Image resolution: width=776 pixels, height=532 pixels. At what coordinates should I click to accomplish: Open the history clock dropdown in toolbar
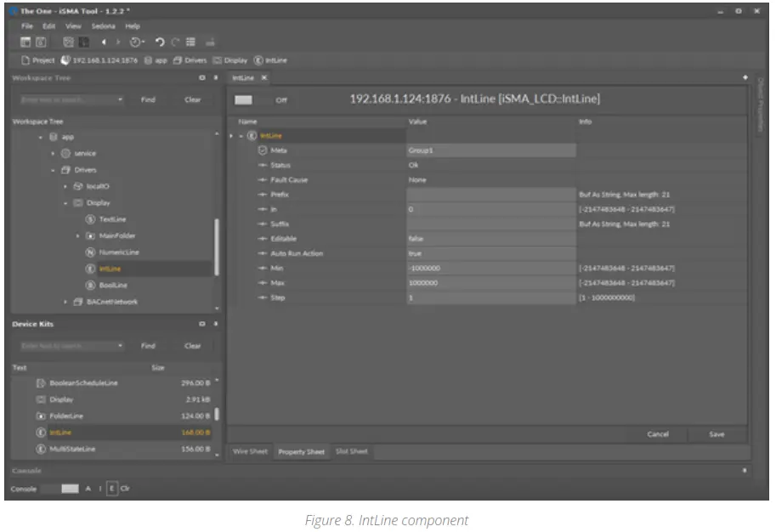(x=137, y=42)
